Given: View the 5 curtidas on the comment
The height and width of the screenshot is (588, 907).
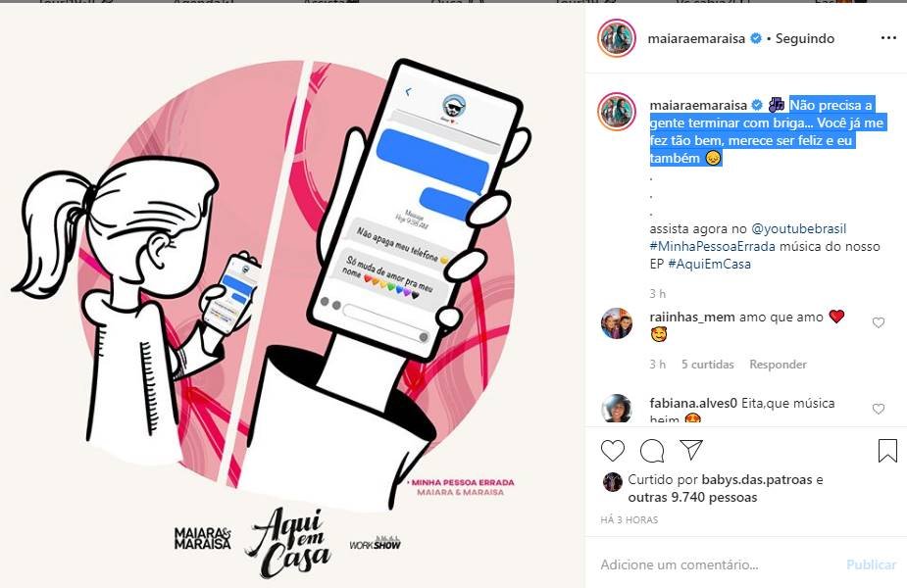Looking at the screenshot, I should 707,365.
